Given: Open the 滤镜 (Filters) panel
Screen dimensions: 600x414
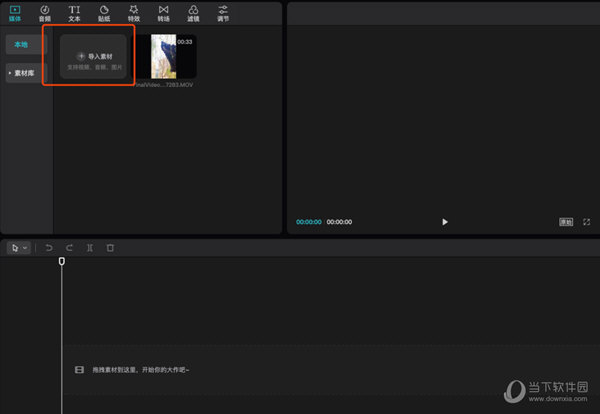Looking at the screenshot, I should click(x=193, y=12).
